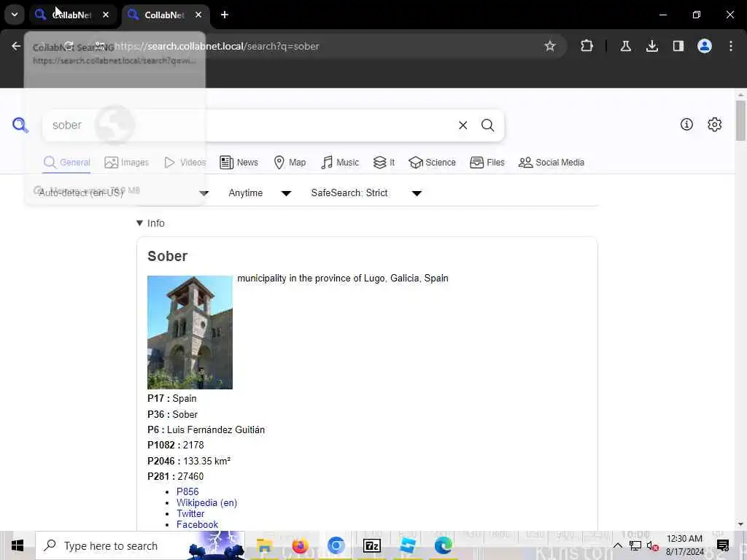Screen dimensions: 747x560
Task: Submit search using the magnifier button
Action: 487,125
